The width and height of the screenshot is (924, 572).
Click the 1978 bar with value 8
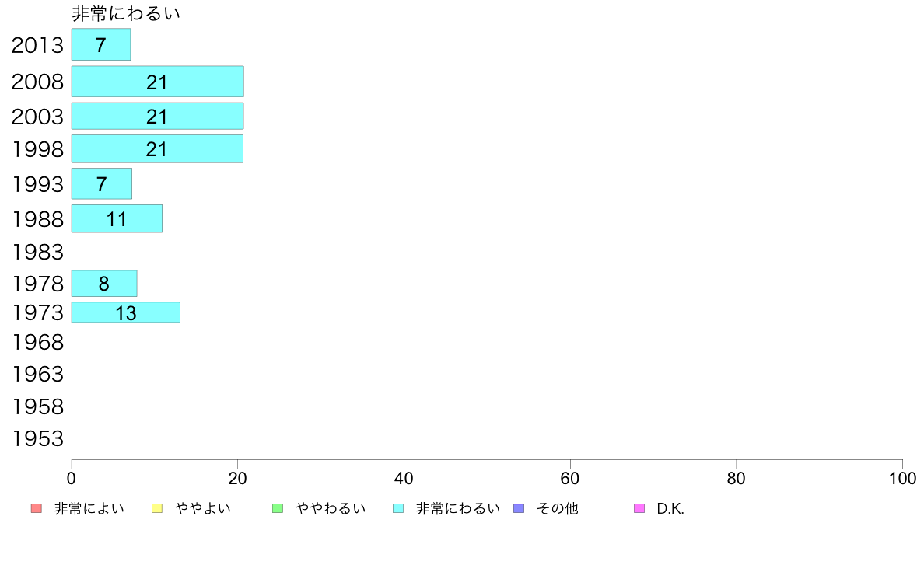[x=104, y=284]
